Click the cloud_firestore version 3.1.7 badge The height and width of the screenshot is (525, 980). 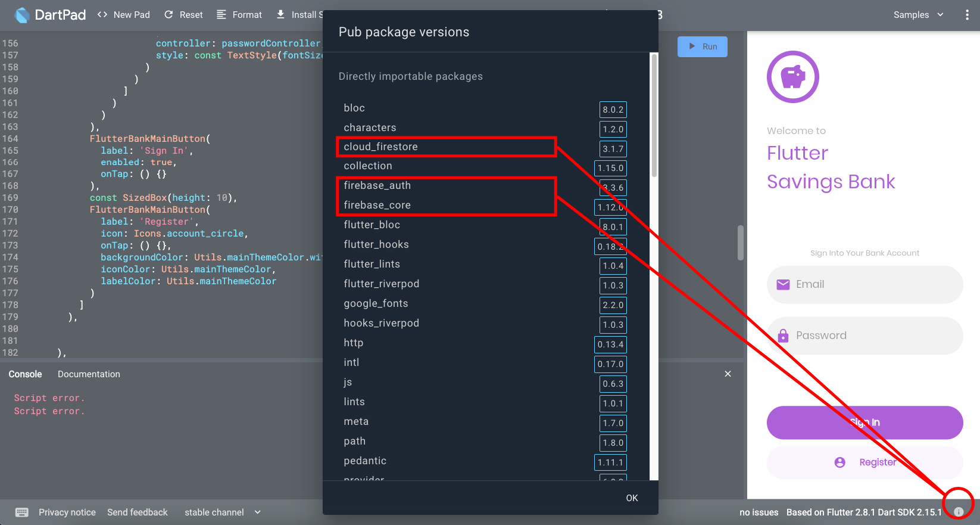(x=613, y=149)
